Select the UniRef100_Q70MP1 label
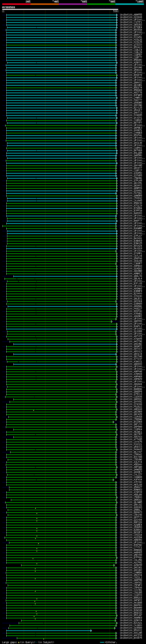 [x=131, y=253]
